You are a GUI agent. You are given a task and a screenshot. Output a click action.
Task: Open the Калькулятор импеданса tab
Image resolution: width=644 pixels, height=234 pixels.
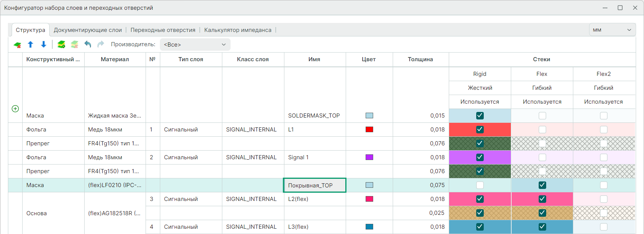pos(238,30)
